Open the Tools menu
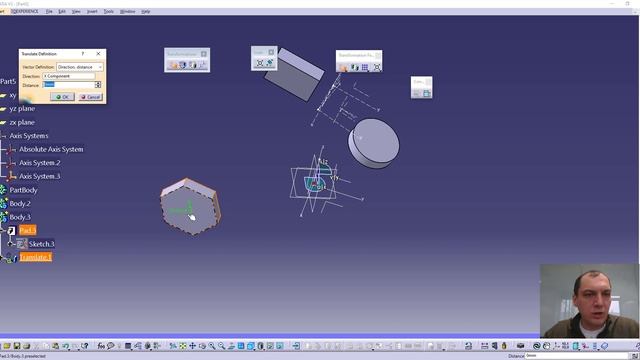This screenshot has width=640, height=360. click(109, 11)
